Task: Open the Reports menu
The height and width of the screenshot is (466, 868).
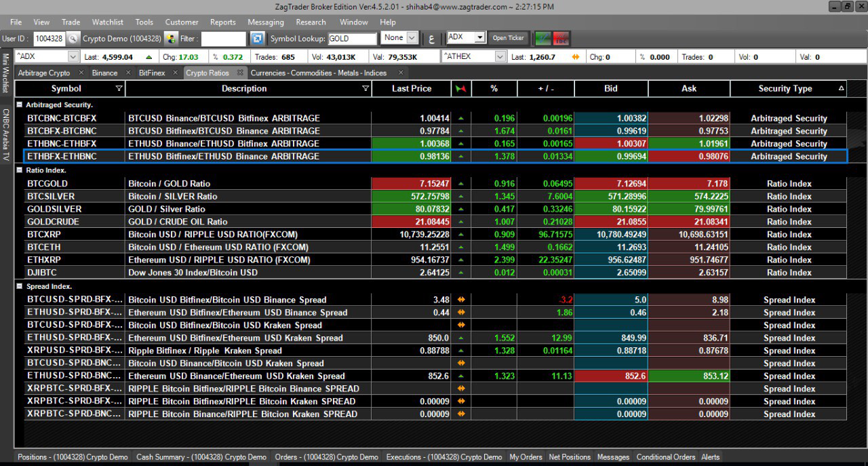Action: click(222, 22)
